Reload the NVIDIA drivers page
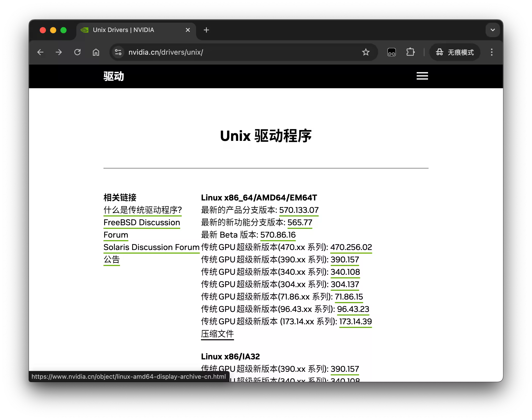 77,52
